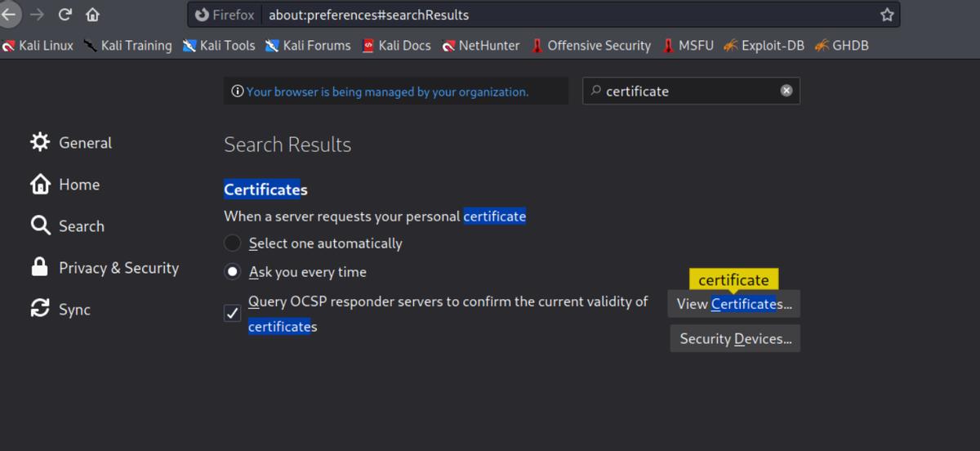The width and height of the screenshot is (980, 451).
Task: Open the Exploit-DB bookmark
Action: pyautogui.click(x=764, y=46)
